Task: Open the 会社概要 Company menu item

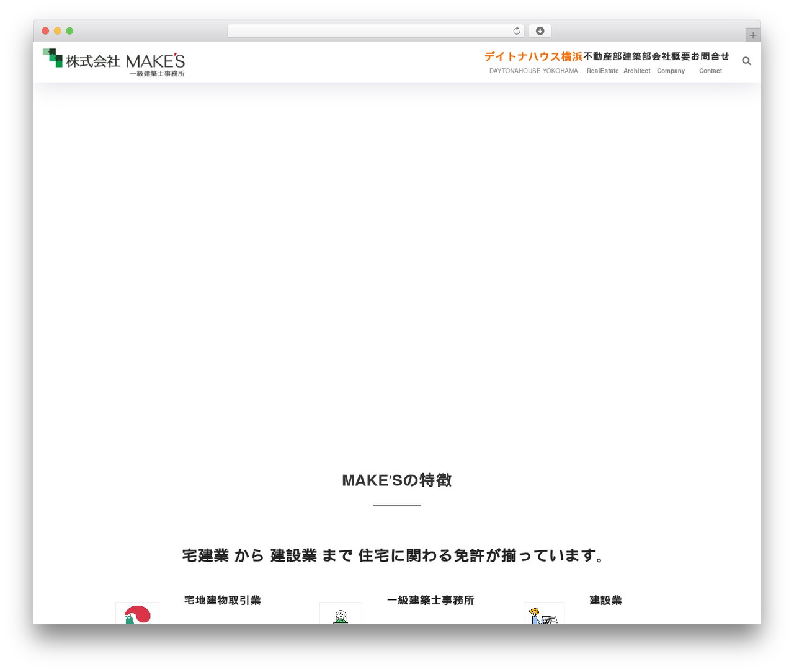Action: [671, 63]
